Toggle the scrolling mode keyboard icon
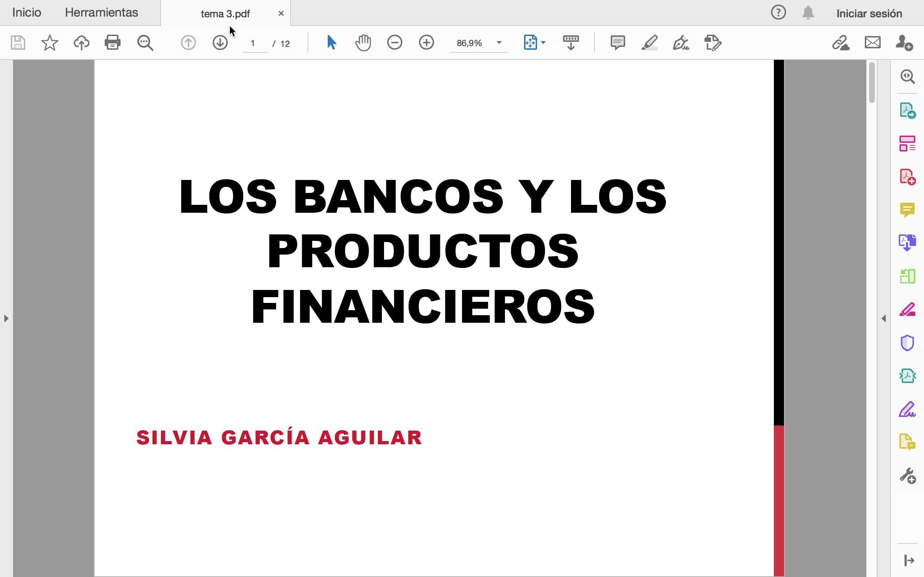924x577 pixels. click(x=571, y=43)
